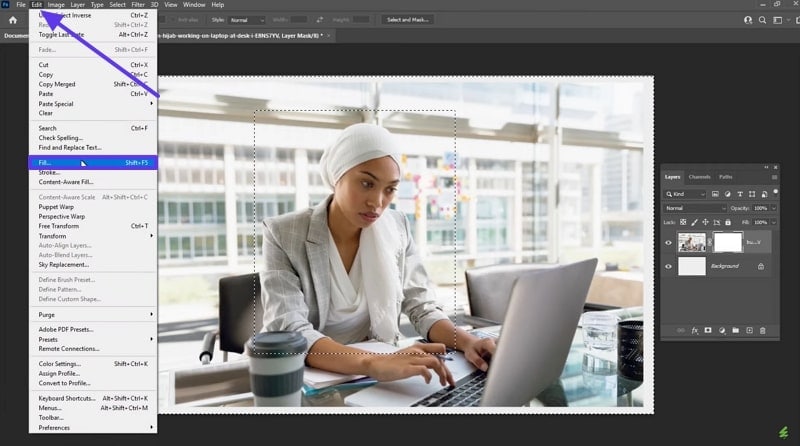800x446 pixels.
Task: Toggle layer filtering on/off switch
Action: pos(776,192)
